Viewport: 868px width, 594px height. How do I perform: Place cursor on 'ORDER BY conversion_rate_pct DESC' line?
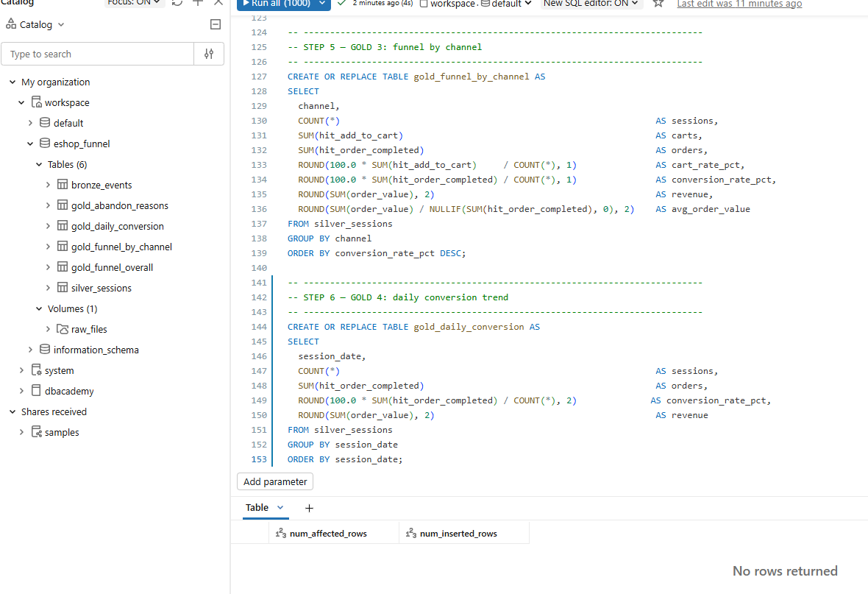tap(377, 253)
